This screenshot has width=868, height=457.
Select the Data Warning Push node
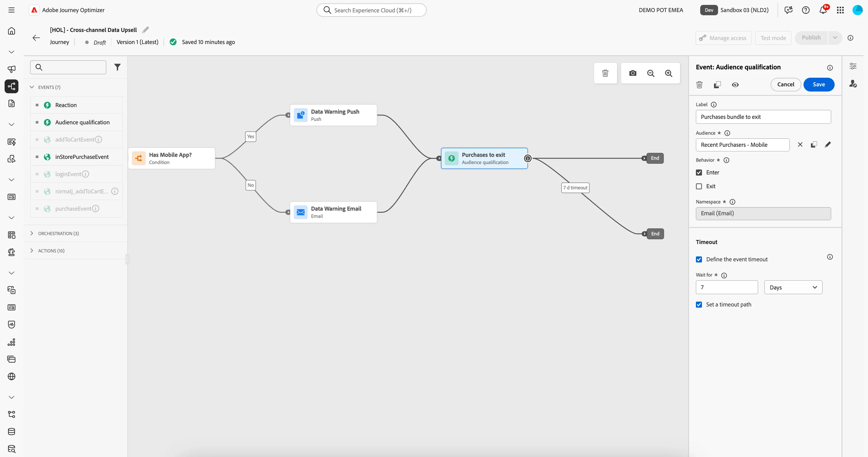click(333, 115)
